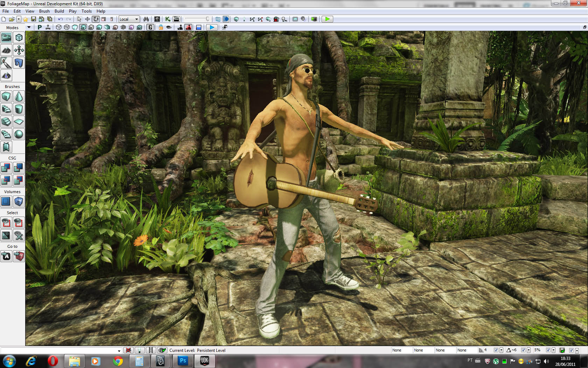Viewport: 588px width, 368px height.
Task: Open rotation grid dropdown arrow
Action: click(x=528, y=350)
